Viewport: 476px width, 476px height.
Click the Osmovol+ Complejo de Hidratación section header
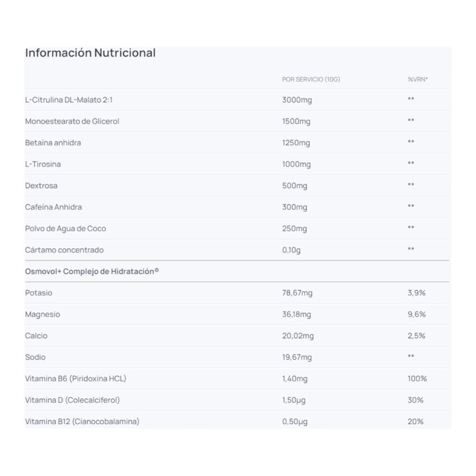point(92,271)
